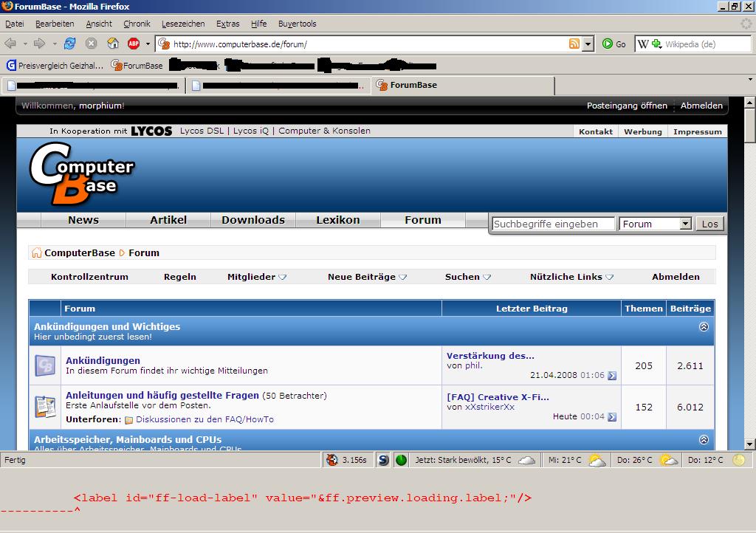Open the ForumBase bookmark in toolbar
The width and height of the screenshot is (756, 533).
[137, 65]
